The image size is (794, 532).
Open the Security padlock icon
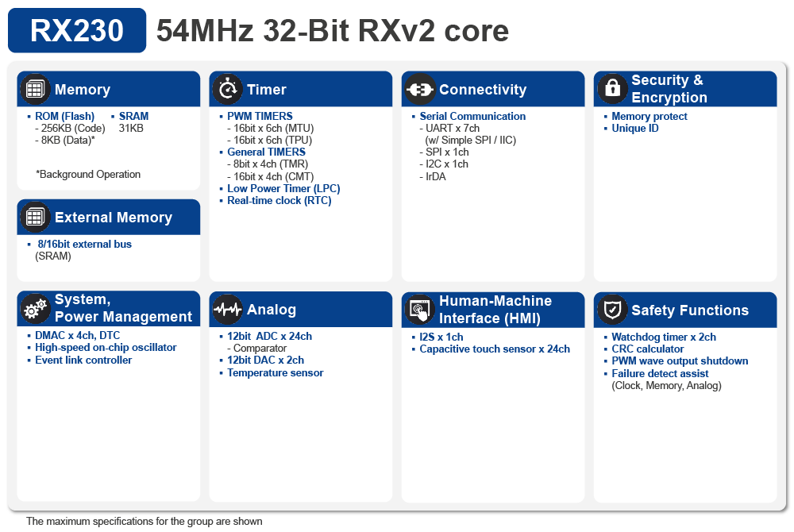[612, 89]
